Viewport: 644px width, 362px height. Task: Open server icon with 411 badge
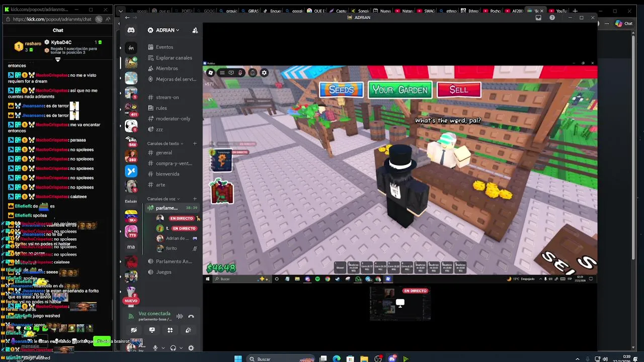click(x=131, y=109)
